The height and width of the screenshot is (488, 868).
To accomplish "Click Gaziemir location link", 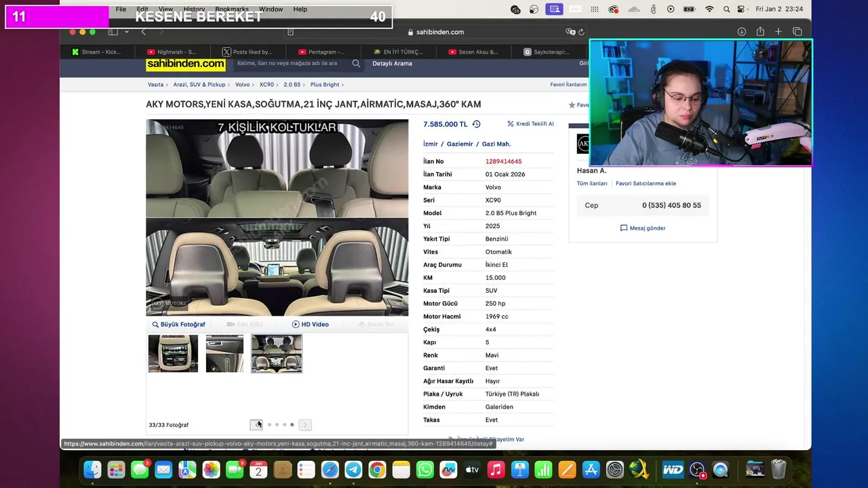I will tap(461, 144).
